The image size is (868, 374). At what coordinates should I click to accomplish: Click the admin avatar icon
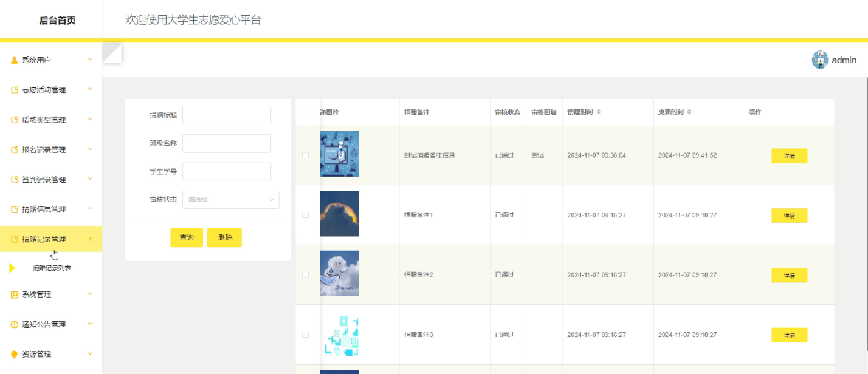[x=821, y=59]
